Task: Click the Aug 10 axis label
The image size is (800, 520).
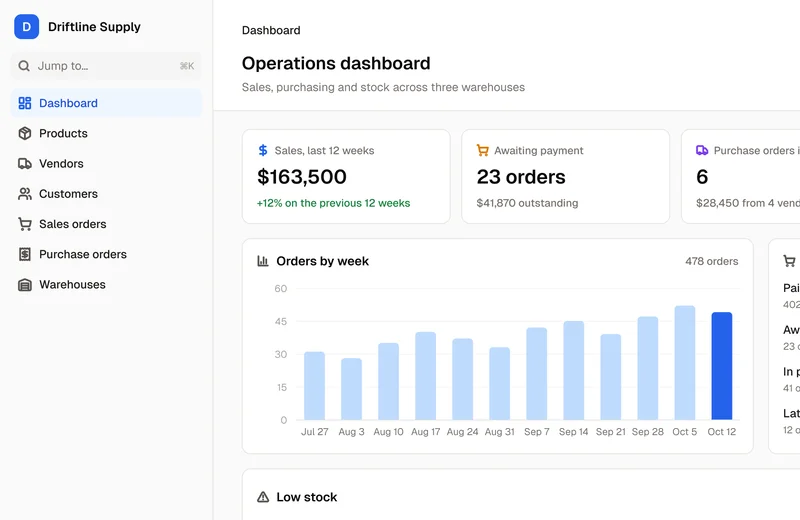Action: [x=388, y=432]
